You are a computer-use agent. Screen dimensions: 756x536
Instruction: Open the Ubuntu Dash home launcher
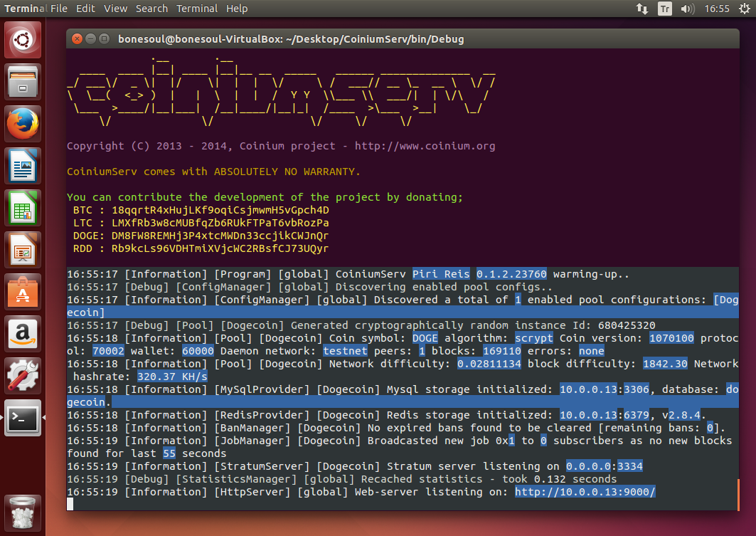tap(23, 40)
